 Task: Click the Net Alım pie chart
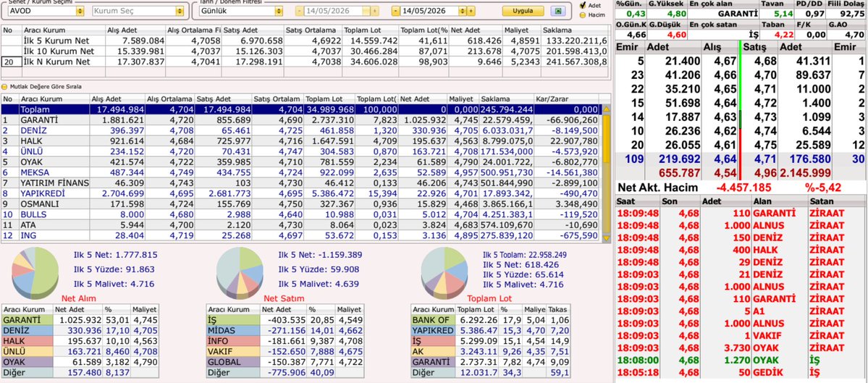[35, 272]
